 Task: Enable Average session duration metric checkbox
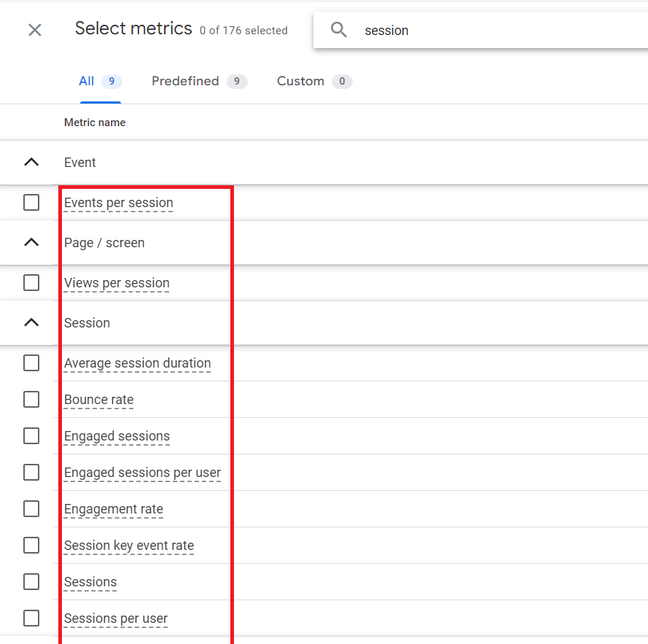pos(31,363)
